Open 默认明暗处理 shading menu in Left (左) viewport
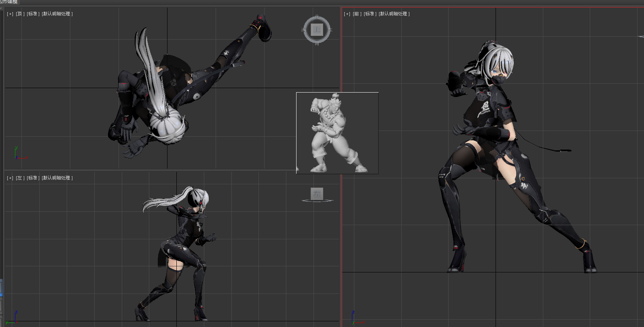644x327 pixels. click(x=57, y=178)
